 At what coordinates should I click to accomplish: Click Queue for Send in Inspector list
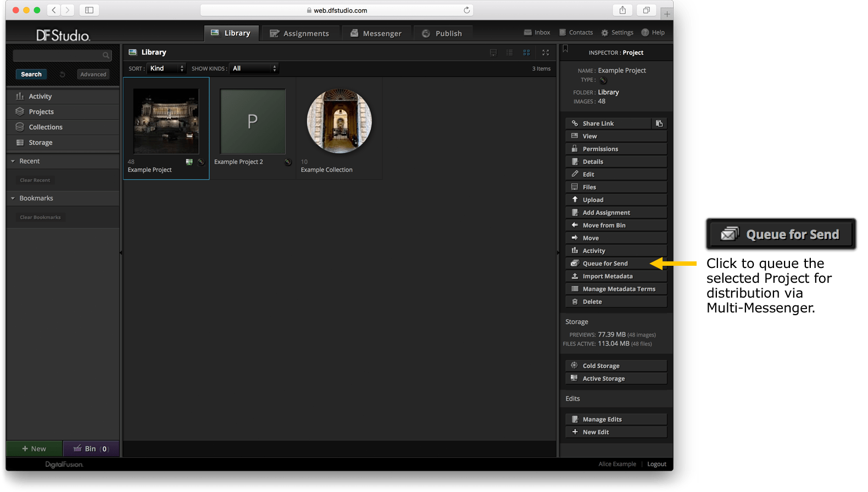coord(616,264)
